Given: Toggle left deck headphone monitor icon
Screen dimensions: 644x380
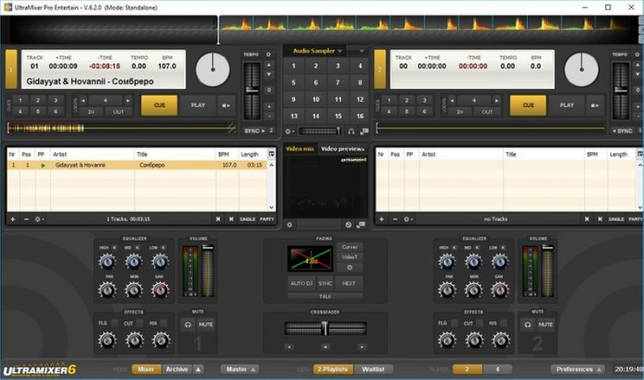Looking at the screenshot, I should click(x=188, y=325).
